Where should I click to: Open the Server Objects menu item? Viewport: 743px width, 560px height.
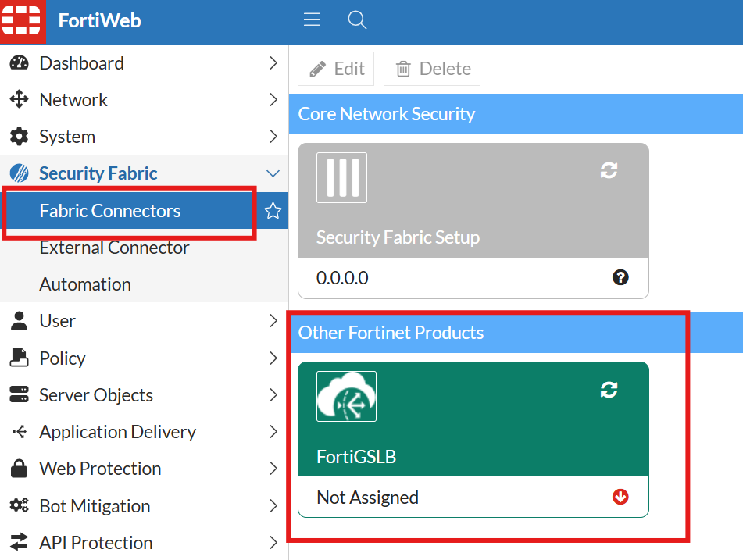pos(144,394)
